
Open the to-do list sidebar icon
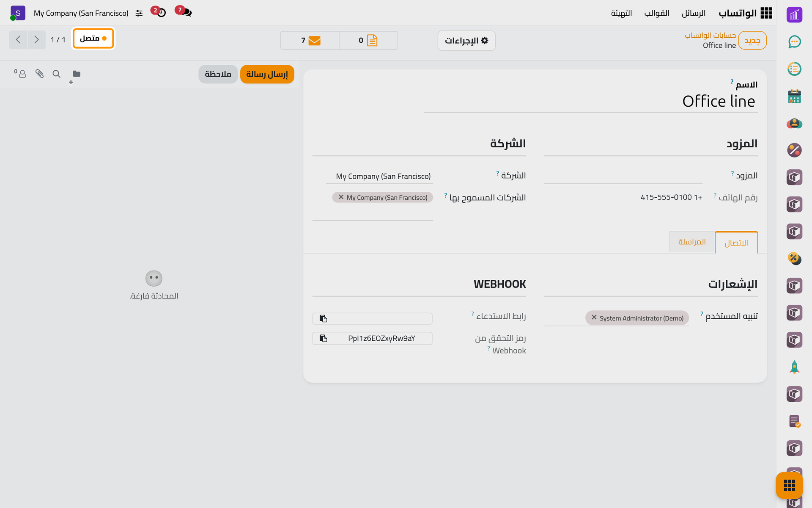(794, 69)
